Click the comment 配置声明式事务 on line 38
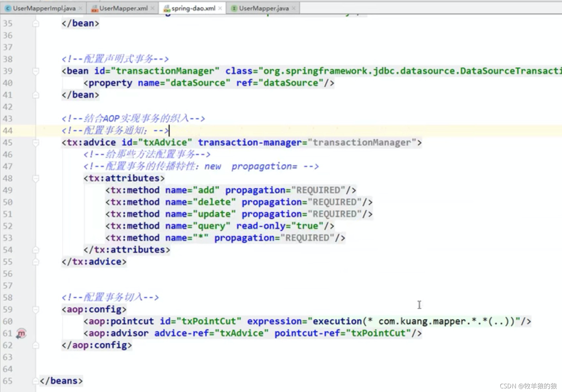562x392 pixels. (x=115, y=59)
